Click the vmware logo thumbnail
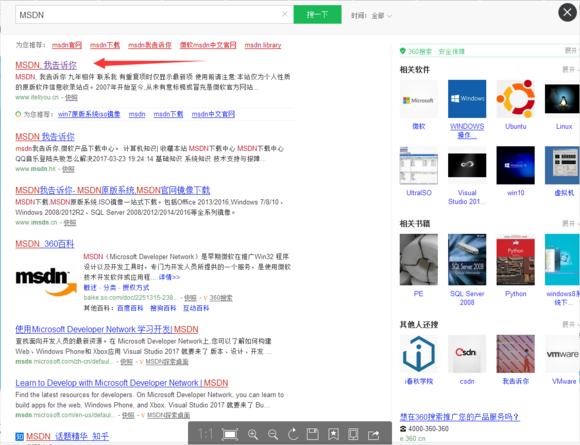The width and height of the screenshot is (580, 445). (562, 354)
